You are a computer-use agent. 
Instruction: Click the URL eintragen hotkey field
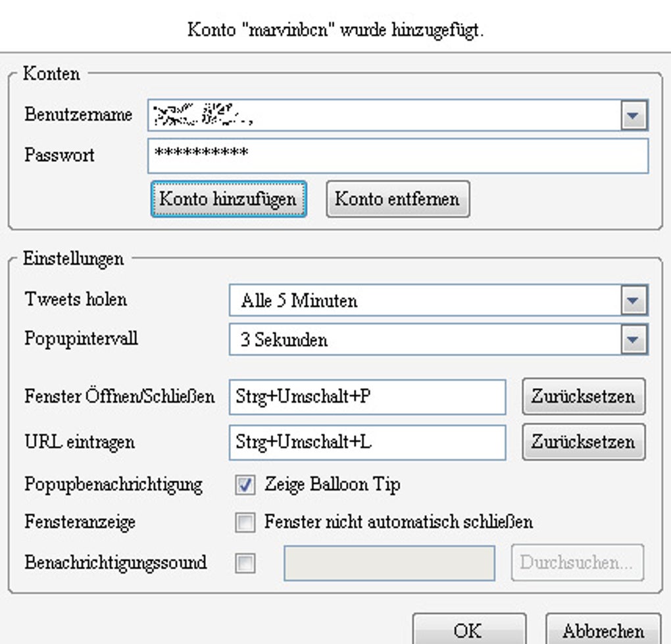367,441
